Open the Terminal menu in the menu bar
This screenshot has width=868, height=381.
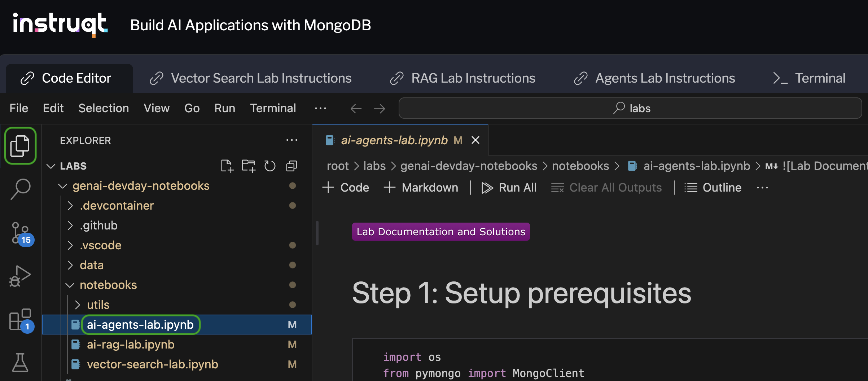pyautogui.click(x=273, y=108)
